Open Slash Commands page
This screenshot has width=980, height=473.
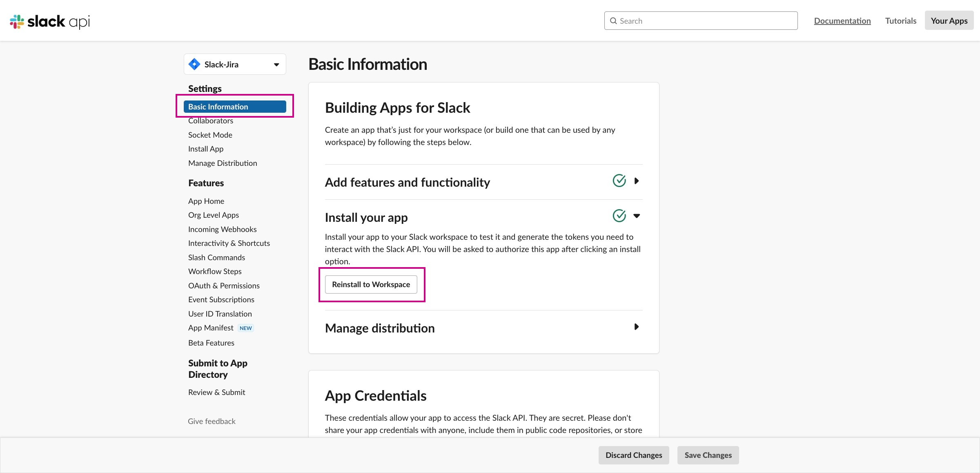coord(216,257)
